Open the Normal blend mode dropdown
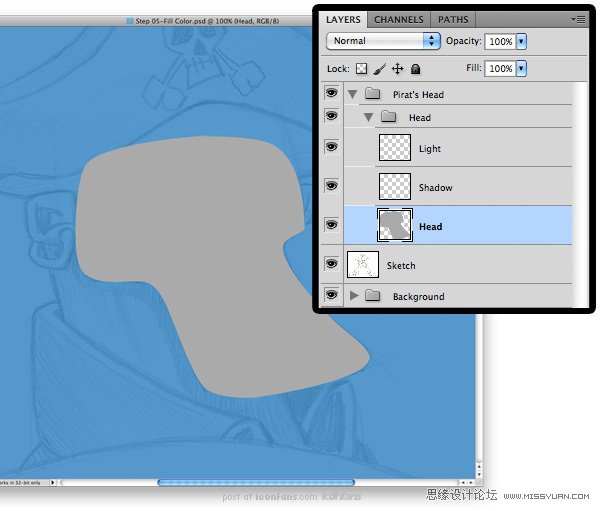The width and height of the screenshot is (600, 511). [384, 41]
